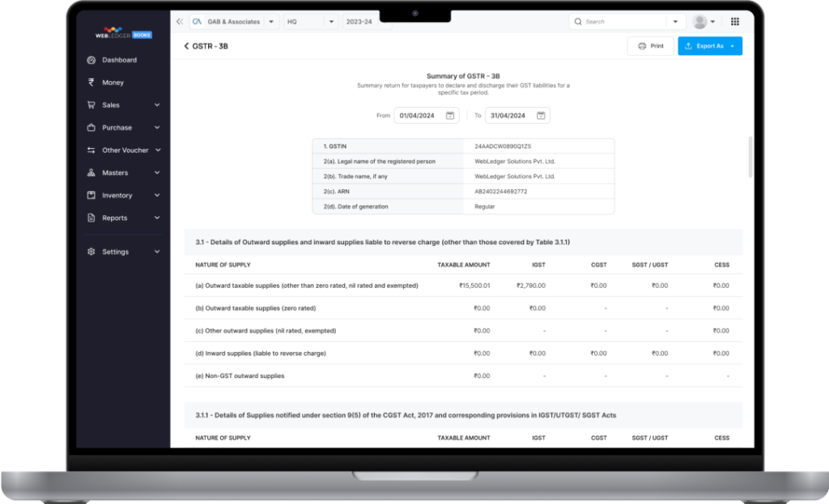Image resolution: width=829 pixels, height=504 pixels.
Task: Click inside the Search field
Action: click(x=615, y=21)
